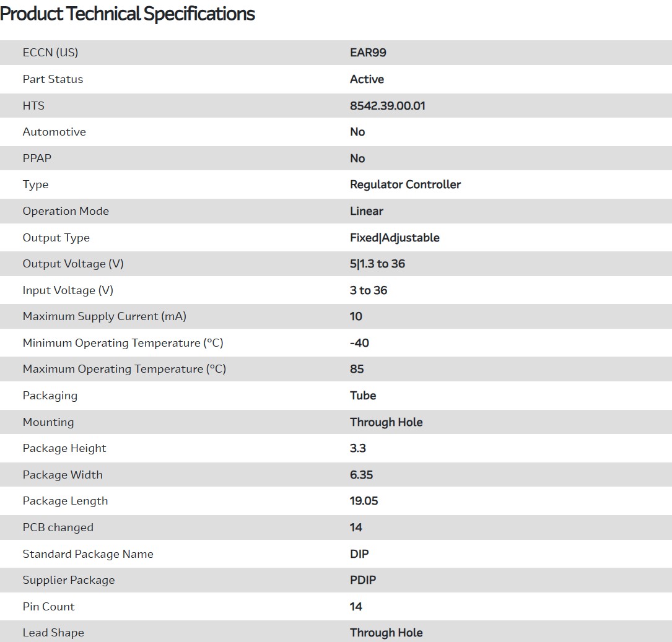
Task: Click the Minimum Operating Temperature value -40
Action: [359, 343]
